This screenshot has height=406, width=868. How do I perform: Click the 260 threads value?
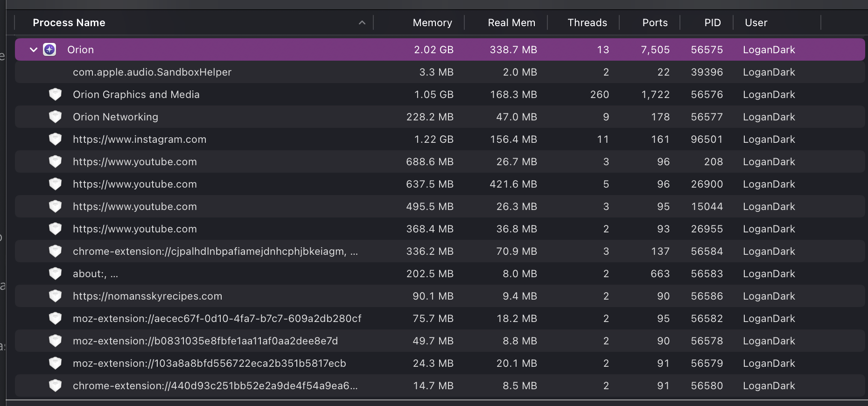point(600,94)
